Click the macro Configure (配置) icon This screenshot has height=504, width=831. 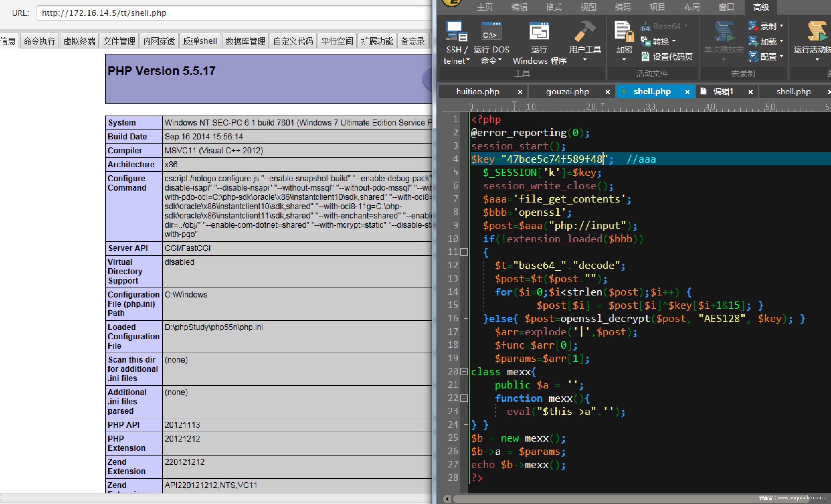tap(753, 56)
